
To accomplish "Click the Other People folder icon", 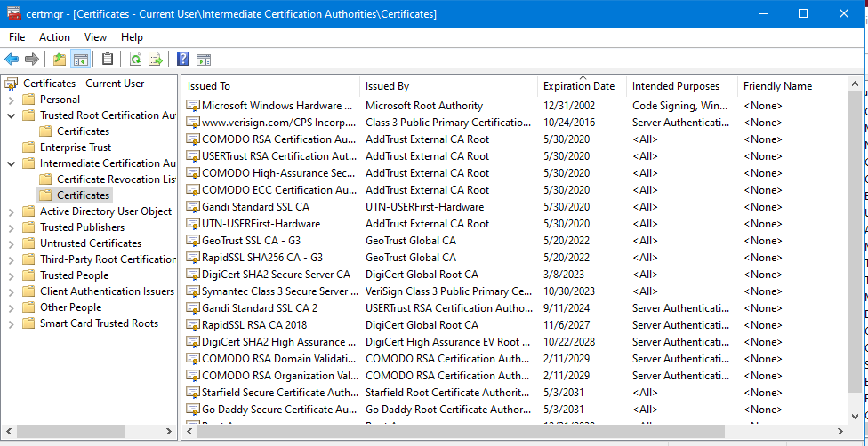I will (28, 307).
